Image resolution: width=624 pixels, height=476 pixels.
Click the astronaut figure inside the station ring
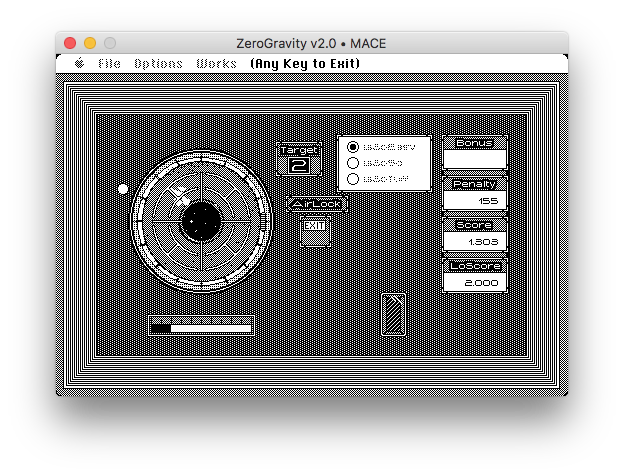tap(183, 198)
